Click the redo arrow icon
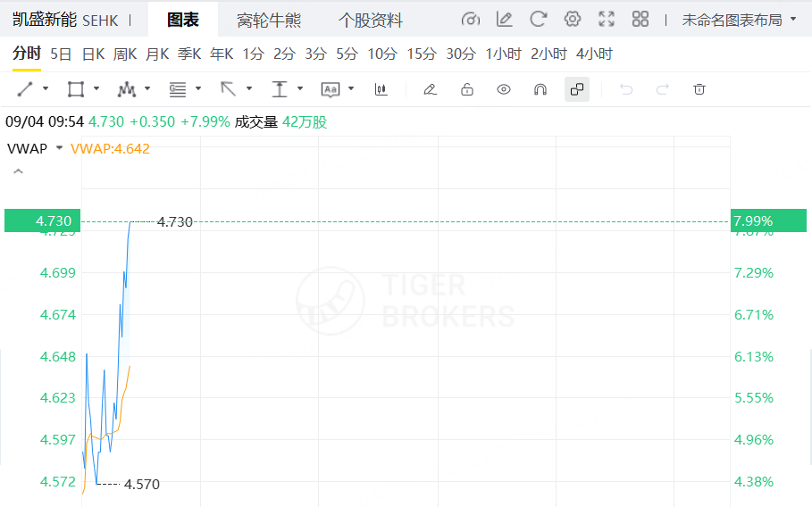The height and width of the screenshot is (507, 812). tap(662, 89)
